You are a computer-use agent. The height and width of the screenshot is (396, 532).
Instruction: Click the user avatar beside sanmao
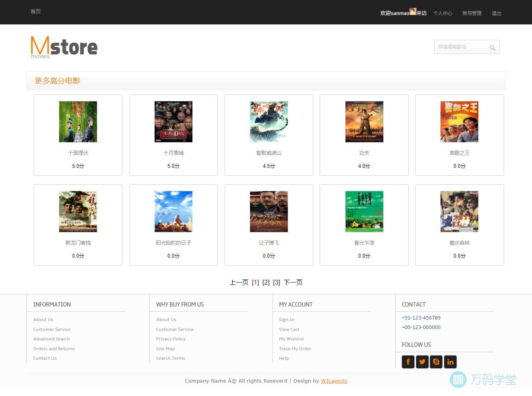pyautogui.click(x=412, y=12)
